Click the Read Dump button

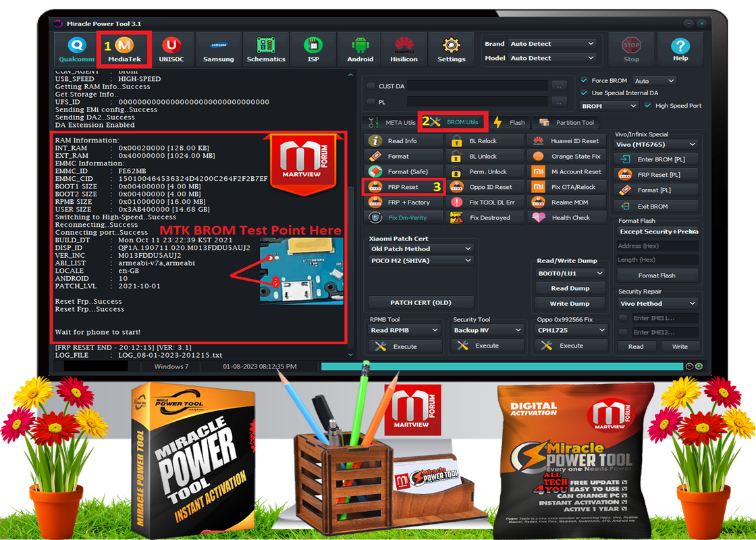coord(570,288)
